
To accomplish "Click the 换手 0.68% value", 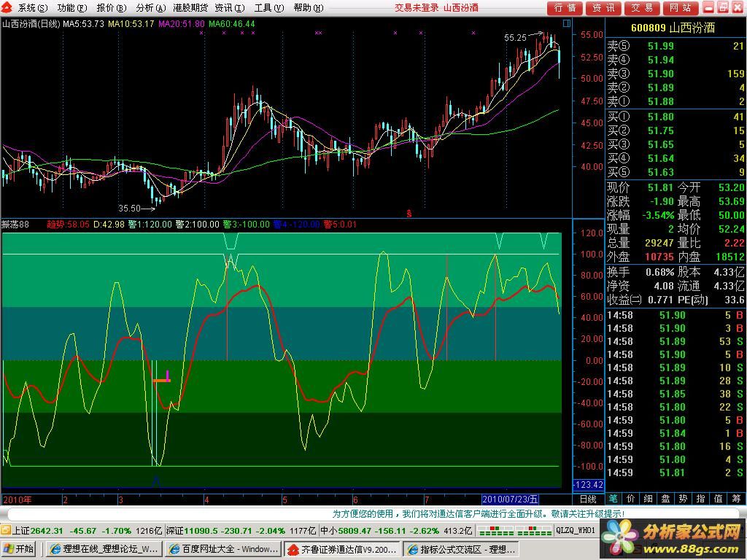I will coord(659,273).
